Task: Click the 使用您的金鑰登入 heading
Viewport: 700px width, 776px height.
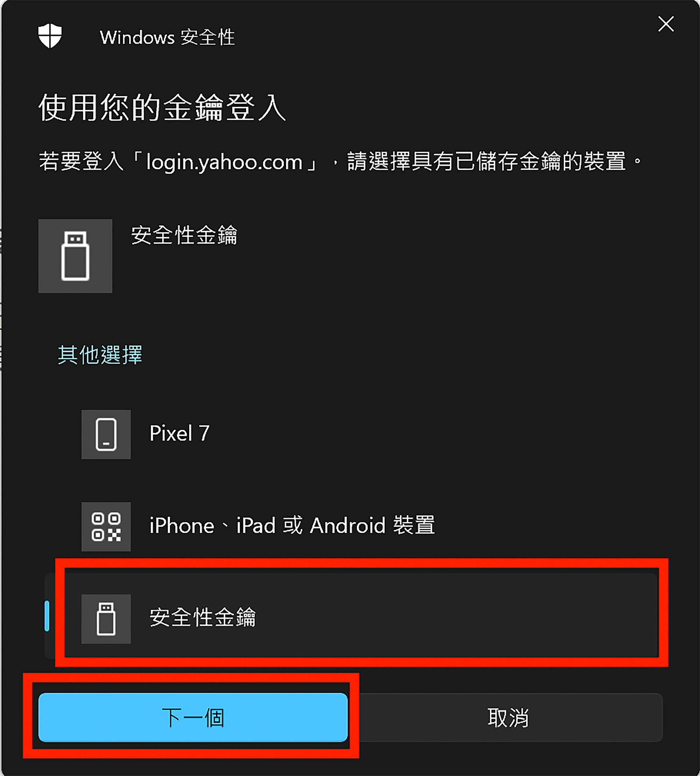Action: pos(162,108)
